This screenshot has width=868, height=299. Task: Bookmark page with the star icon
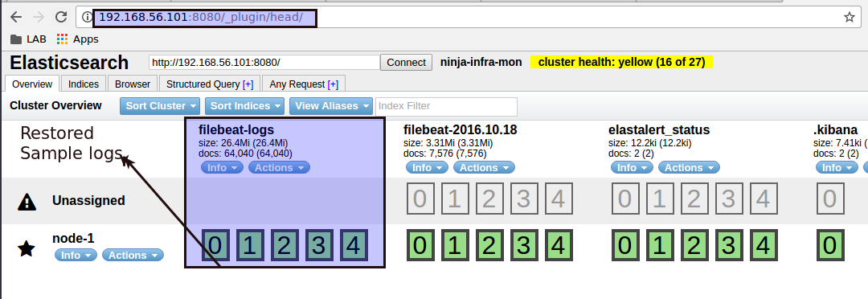click(850, 17)
